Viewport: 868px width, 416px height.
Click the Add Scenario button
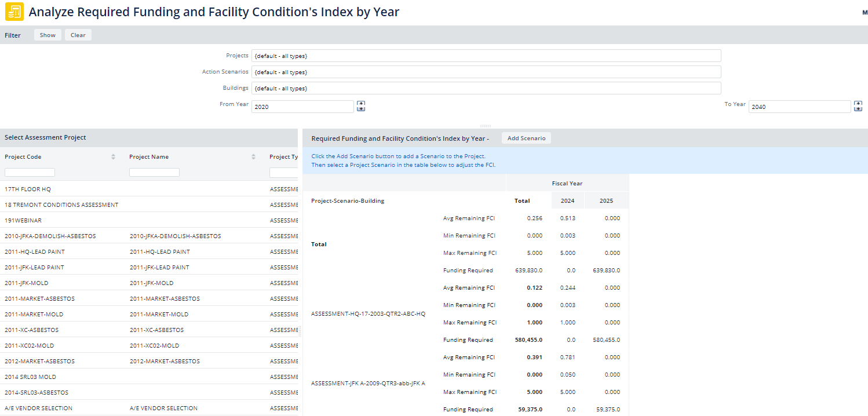(526, 138)
